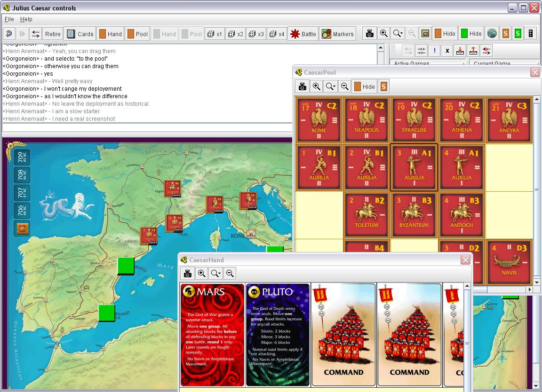Click the undo last move icon
The image size is (542, 392).
(9, 34)
